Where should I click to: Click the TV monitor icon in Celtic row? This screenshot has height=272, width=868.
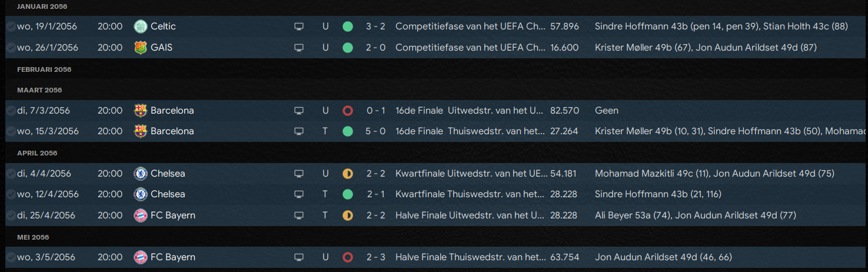point(299,26)
